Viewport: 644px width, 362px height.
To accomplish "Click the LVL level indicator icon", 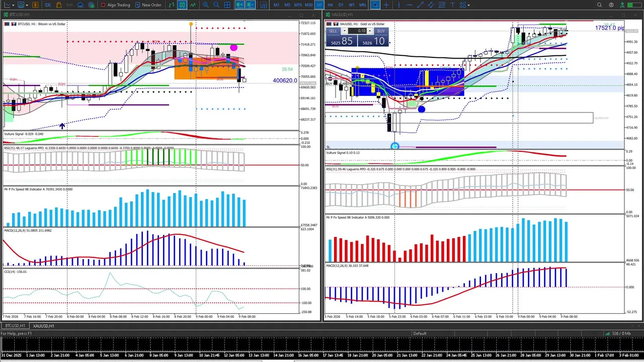I will (x=622, y=5).
